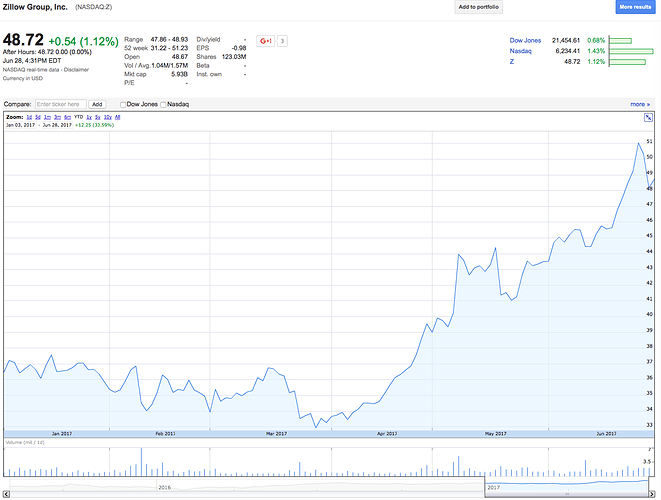The width and height of the screenshot is (661, 500).
Task: Show All time range on chart
Action: click(118, 117)
